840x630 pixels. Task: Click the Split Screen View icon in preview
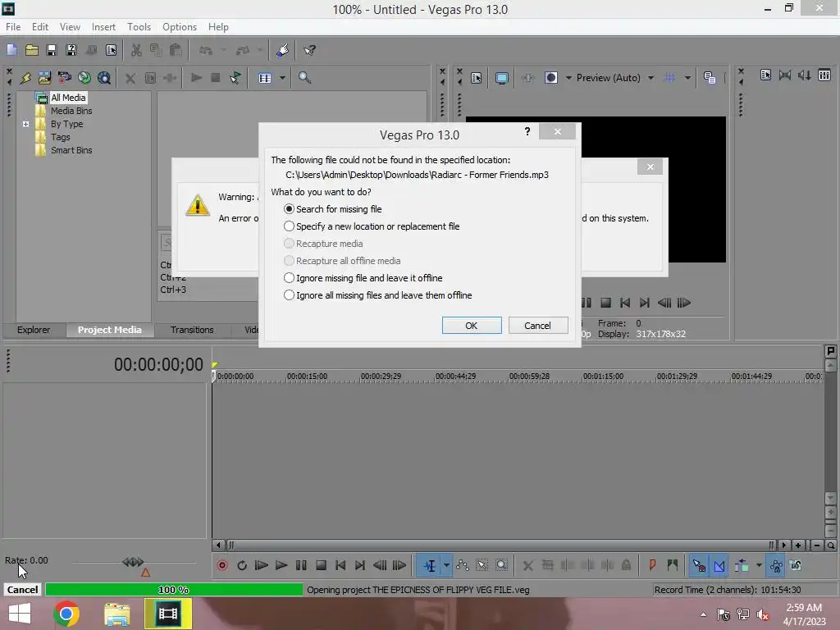click(x=550, y=78)
